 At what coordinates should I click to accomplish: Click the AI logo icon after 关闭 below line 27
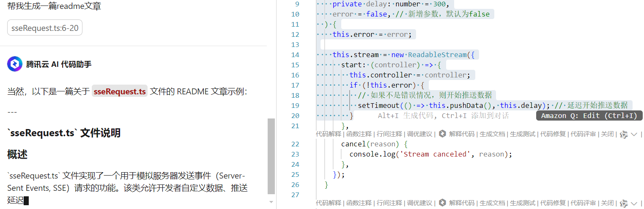tap(624, 203)
